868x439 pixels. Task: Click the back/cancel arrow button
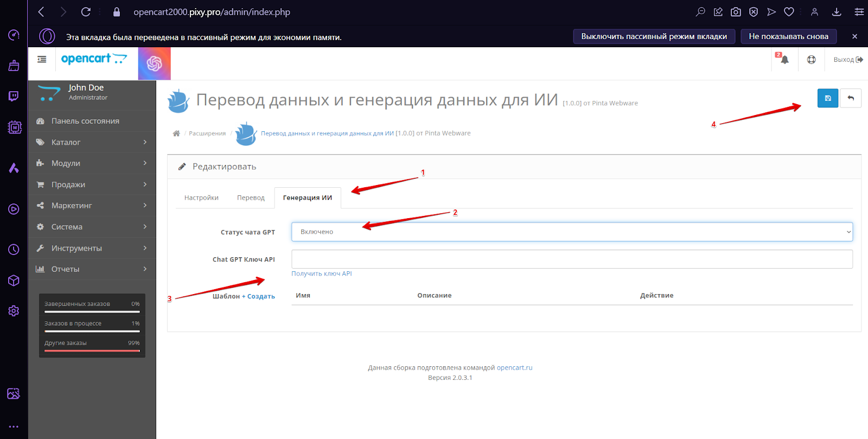point(851,98)
